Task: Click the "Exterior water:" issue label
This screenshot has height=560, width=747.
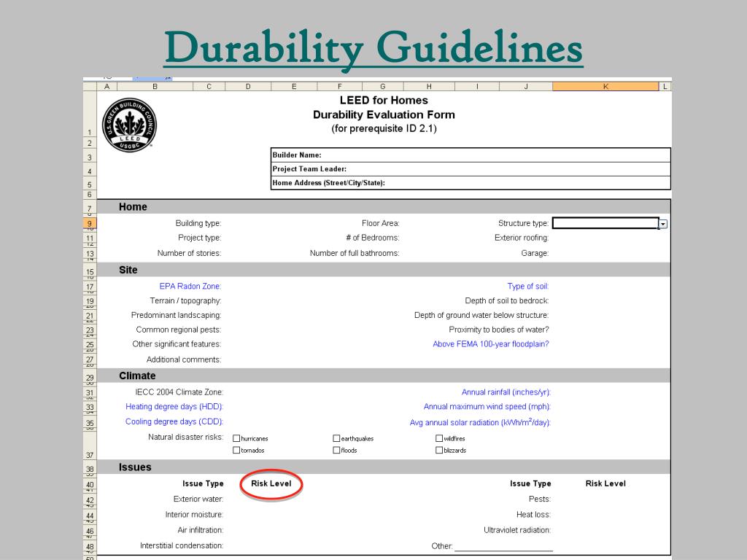Action: tap(198, 499)
